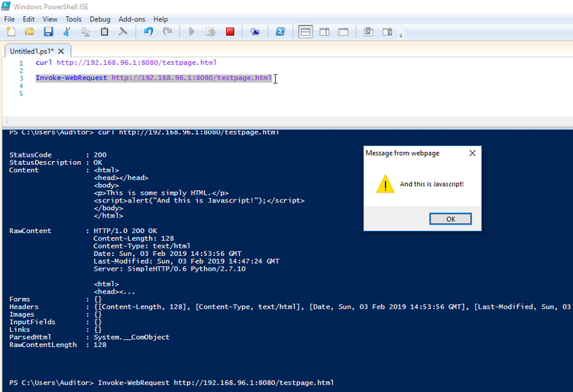Click the script pane horizontal scrollbar left arrow
The width and height of the screenshot is (573, 392).
[7, 121]
